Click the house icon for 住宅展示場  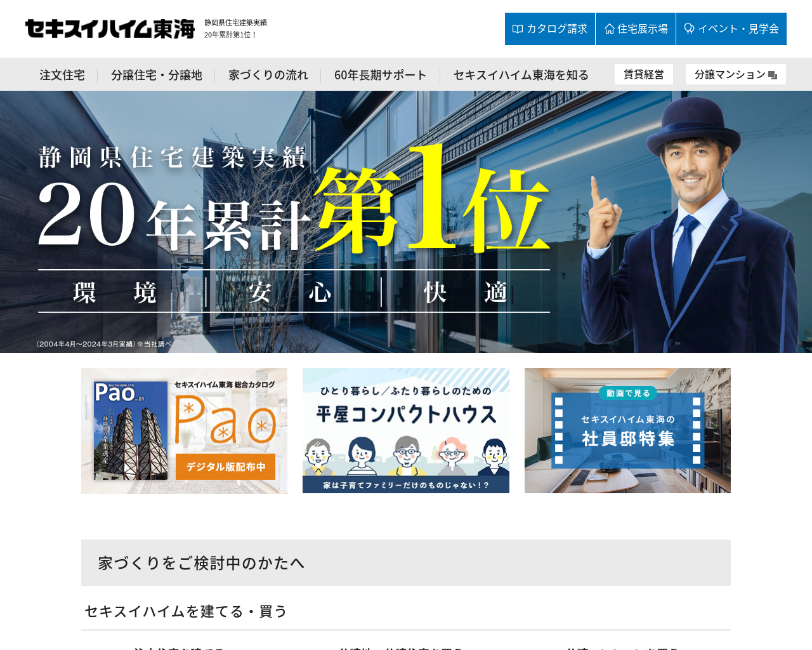610,29
